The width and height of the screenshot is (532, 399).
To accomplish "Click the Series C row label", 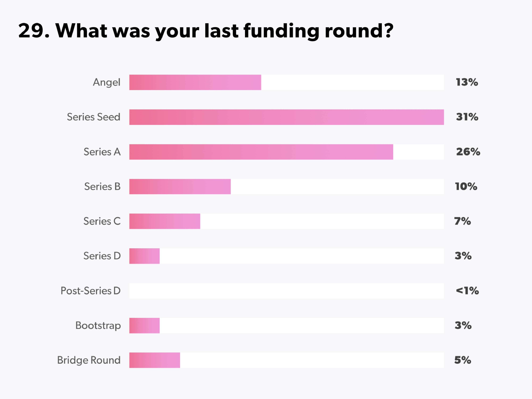I will click(x=102, y=221).
